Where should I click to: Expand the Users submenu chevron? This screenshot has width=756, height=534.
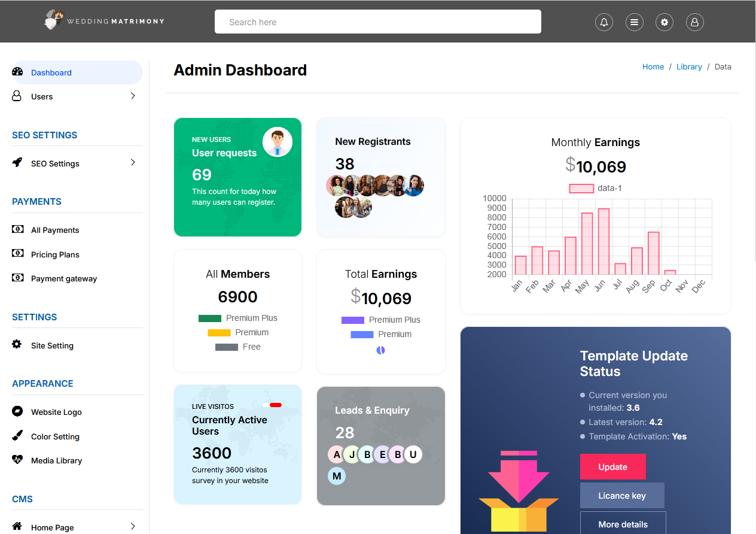133,96
